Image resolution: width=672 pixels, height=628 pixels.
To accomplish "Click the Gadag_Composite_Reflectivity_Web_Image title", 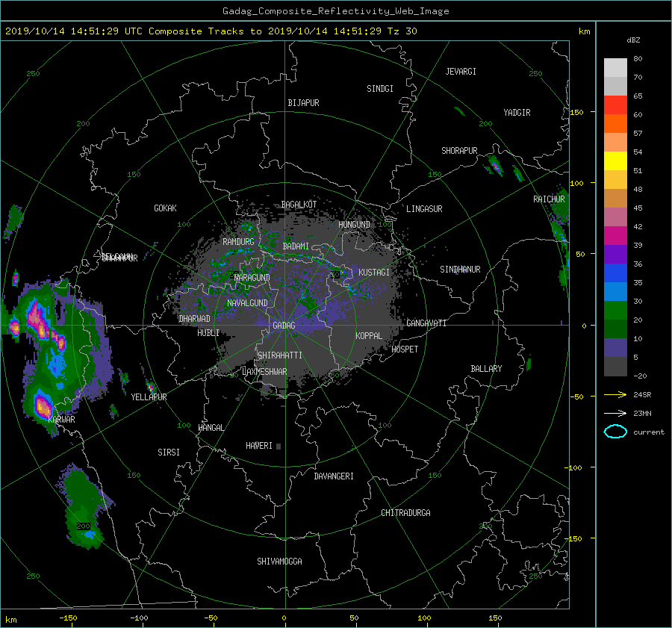I will (x=335, y=11).
